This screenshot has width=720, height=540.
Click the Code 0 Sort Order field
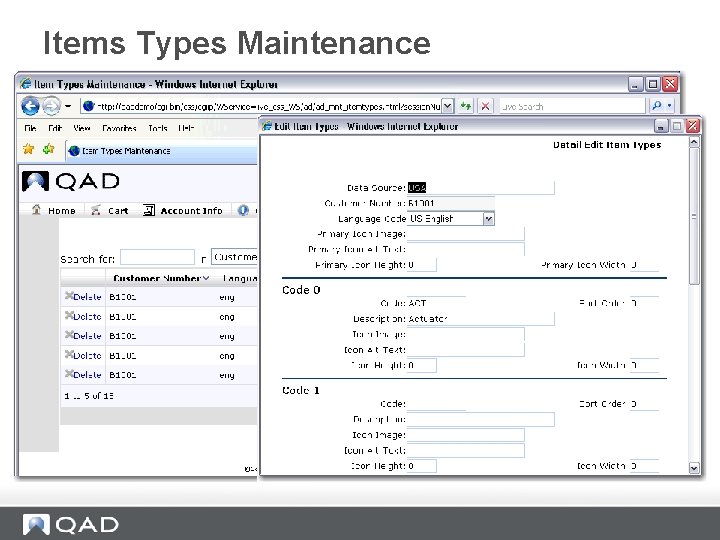point(644,303)
